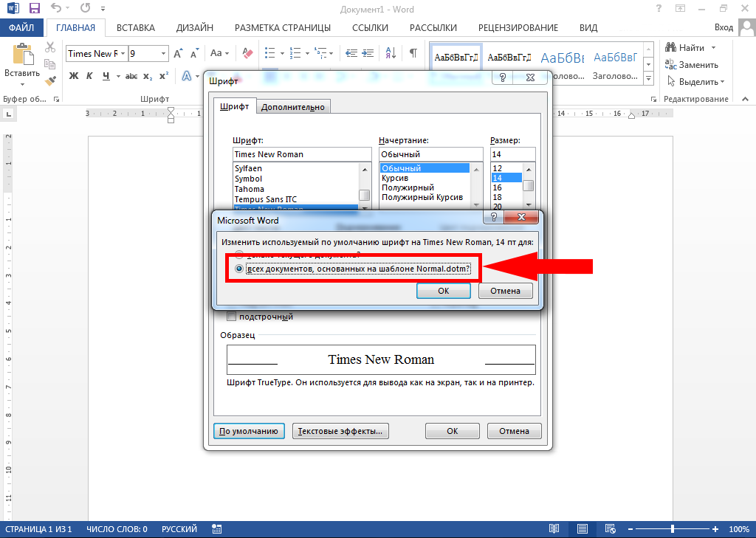Click the Текстовые эффекты button

[341, 431]
